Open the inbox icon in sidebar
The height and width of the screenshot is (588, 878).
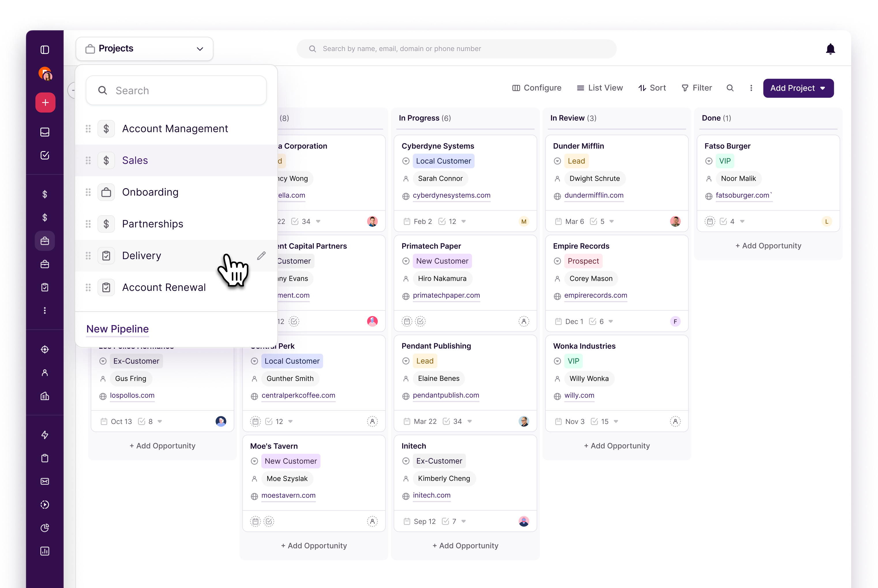click(x=45, y=132)
